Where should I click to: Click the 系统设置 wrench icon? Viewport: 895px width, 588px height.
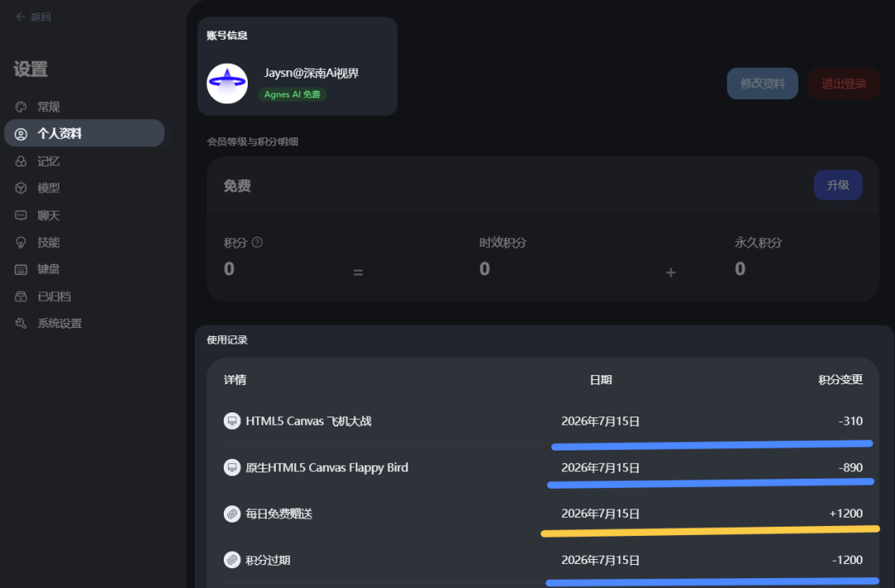click(x=21, y=323)
